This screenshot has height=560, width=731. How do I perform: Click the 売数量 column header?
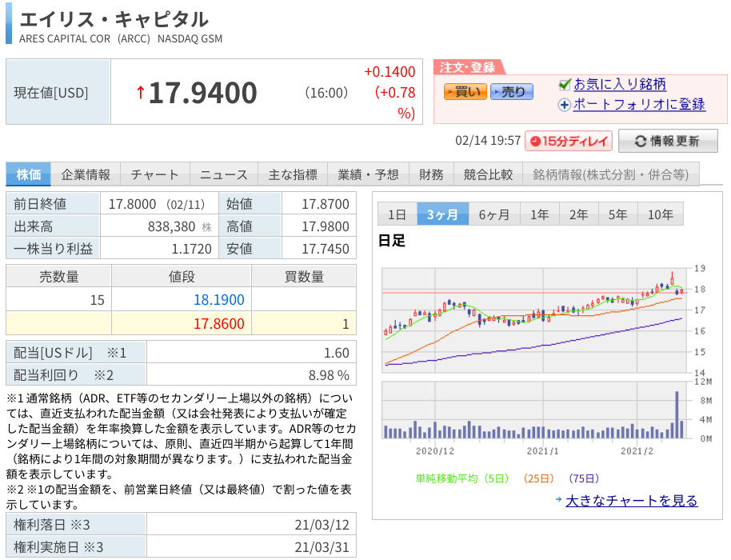point(58,277)
